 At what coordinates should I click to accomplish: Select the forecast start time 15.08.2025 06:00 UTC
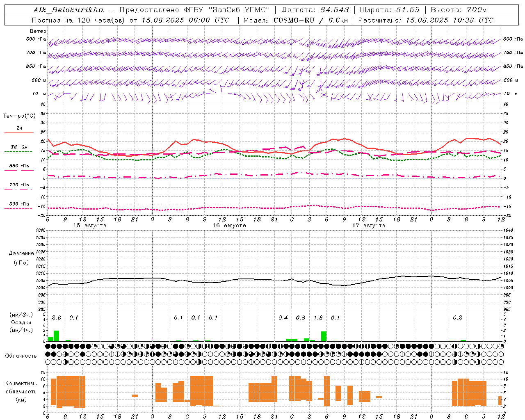coord(185,20)
